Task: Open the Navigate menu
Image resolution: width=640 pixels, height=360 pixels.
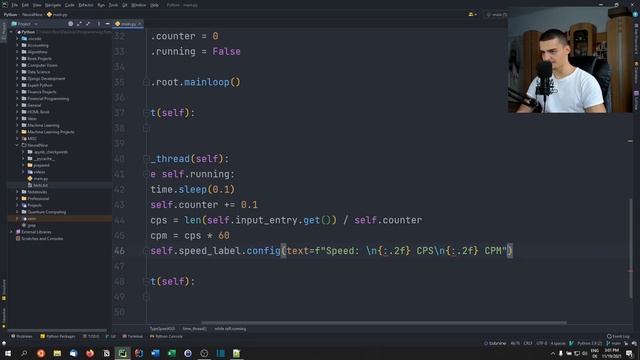Action: 53,5
